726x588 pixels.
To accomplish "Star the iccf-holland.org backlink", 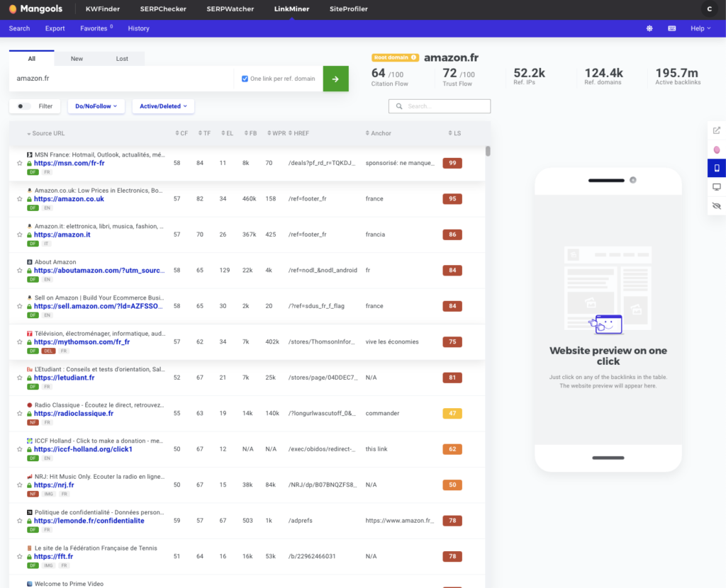I will point(19,449).
